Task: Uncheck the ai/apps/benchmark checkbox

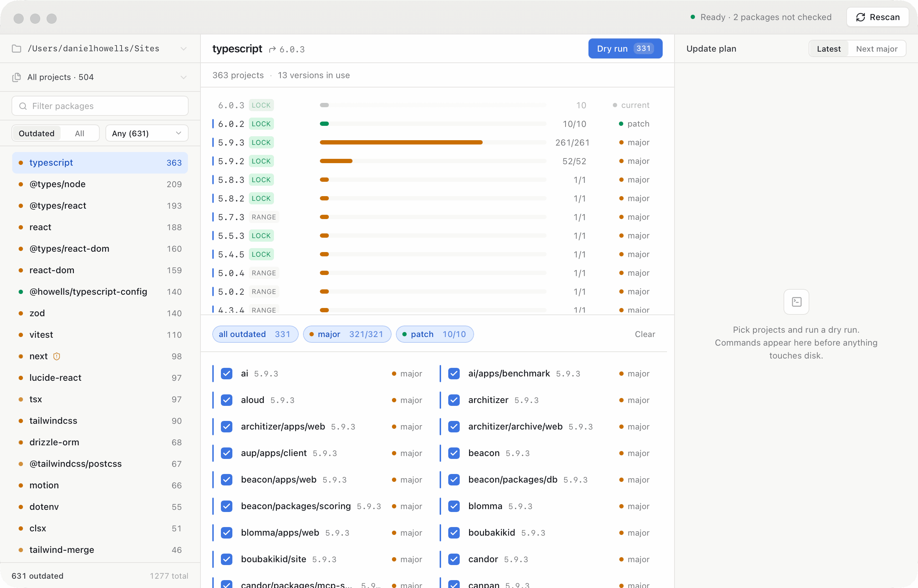Action: pyautogui.click(x=454, y=374)
